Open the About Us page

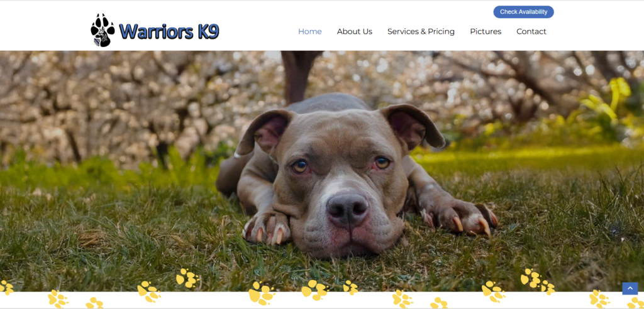coord(355,31)
